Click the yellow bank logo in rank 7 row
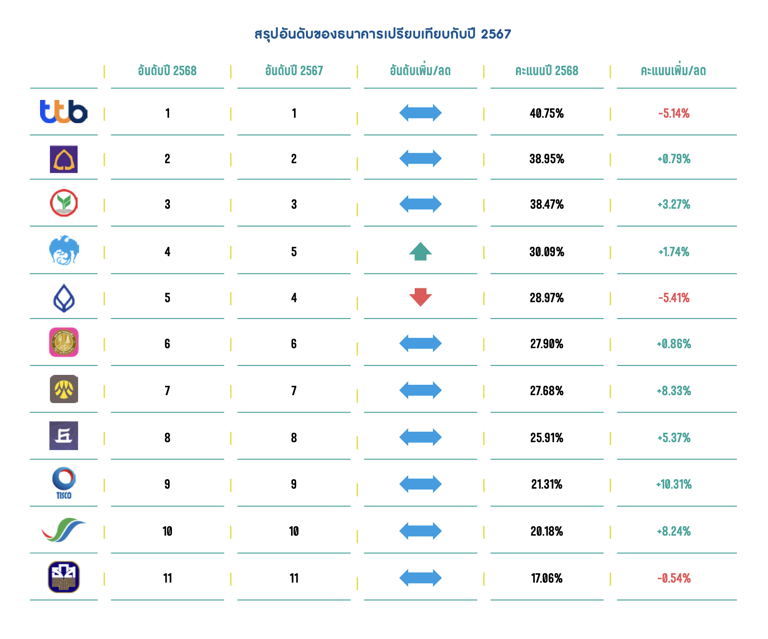768x639 pixels. coord(64,389)
